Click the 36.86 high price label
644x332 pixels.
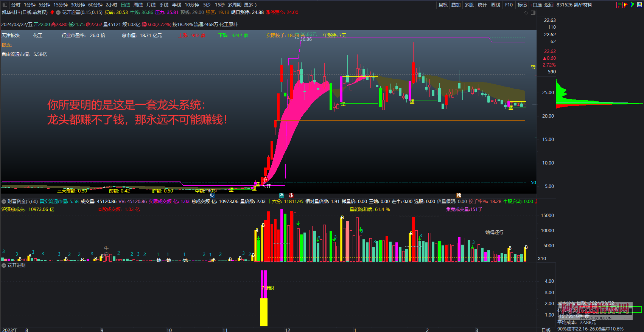[x=306, y=39]
